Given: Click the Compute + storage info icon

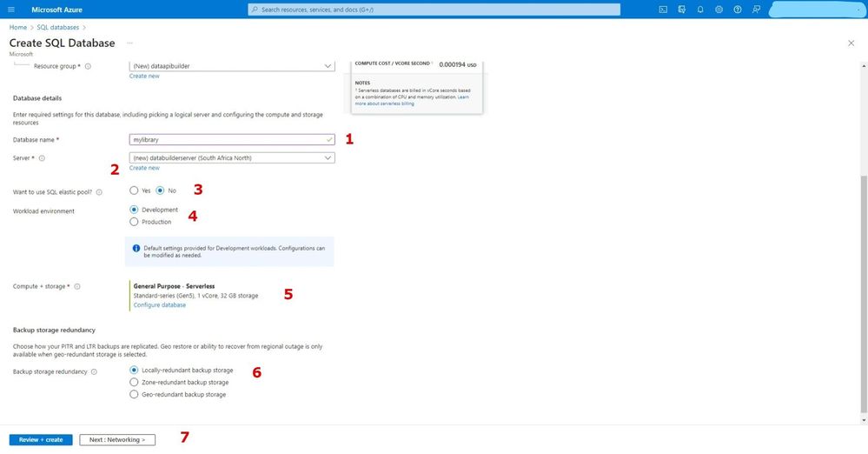Looking at the screenshot, I should coord(77,287).
